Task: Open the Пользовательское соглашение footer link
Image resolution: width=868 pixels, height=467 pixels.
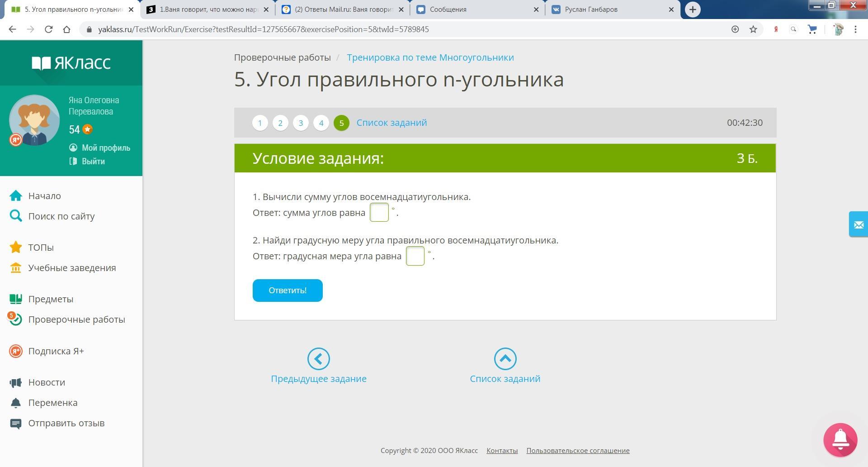Action: (578, 451)
